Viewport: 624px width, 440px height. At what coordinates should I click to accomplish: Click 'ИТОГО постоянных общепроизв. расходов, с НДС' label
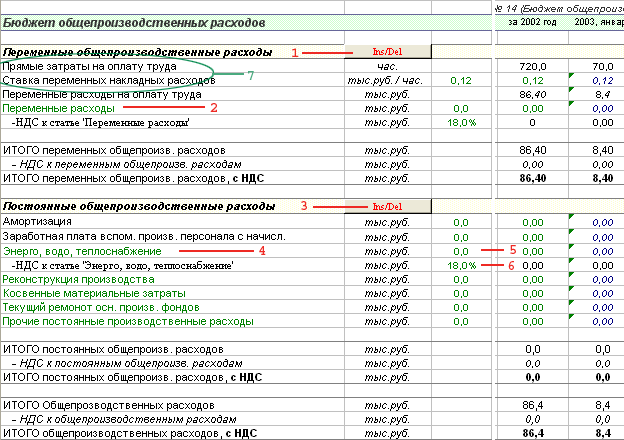133,377
